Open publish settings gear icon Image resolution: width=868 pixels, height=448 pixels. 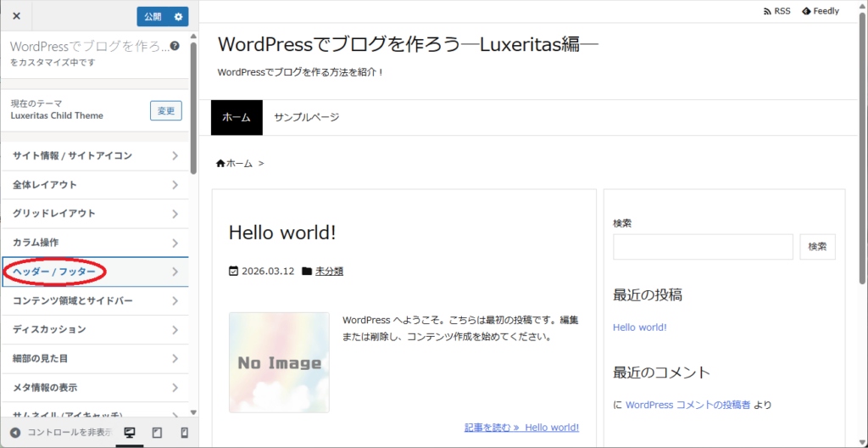(x=178, y=17)
